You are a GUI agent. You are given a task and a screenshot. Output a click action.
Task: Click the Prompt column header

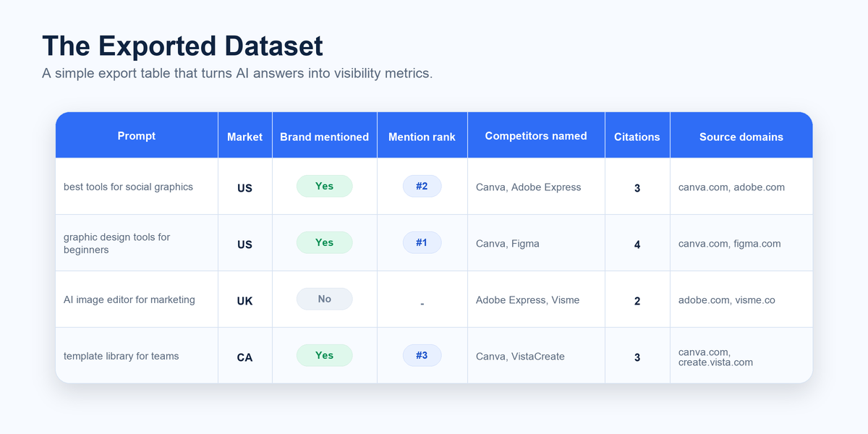coord(137,136)
